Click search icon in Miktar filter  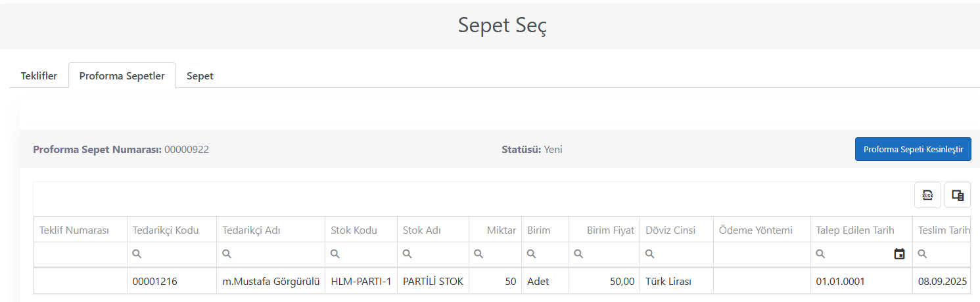point(479,254)
